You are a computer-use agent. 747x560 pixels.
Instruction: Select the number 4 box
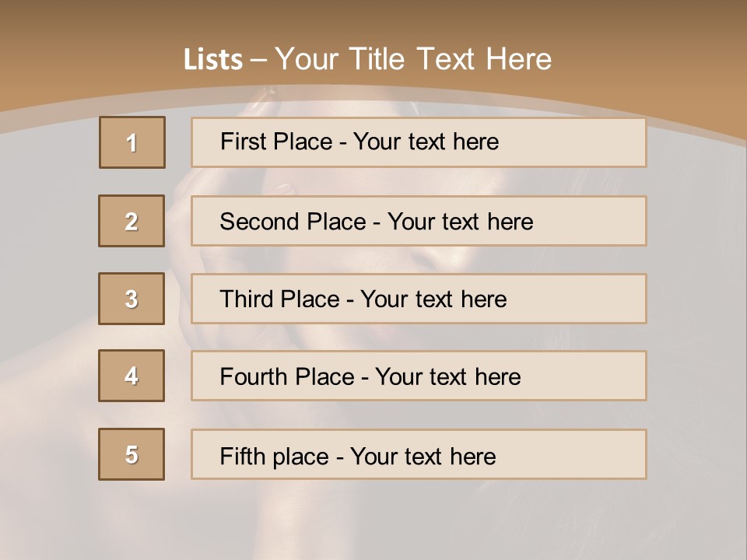pyautogui.click(x=132, y=376)
